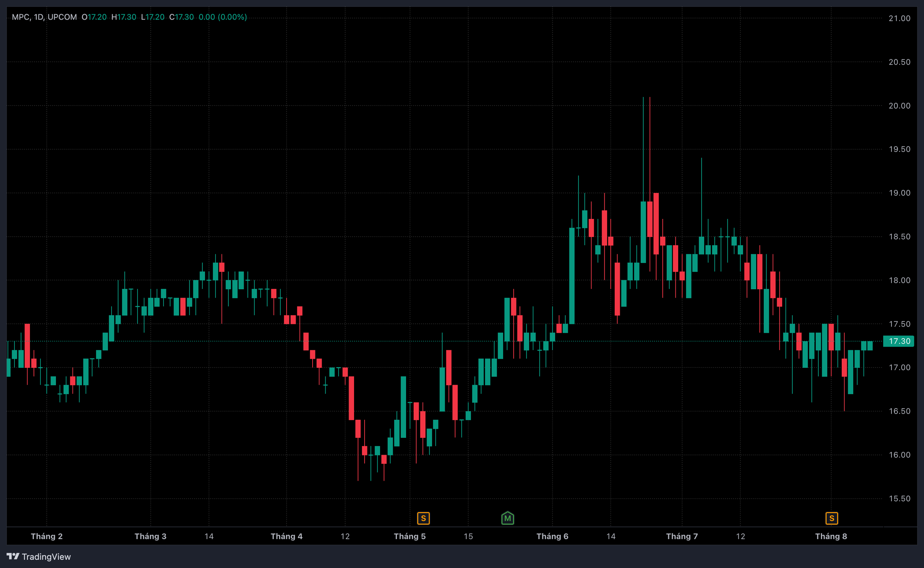Click the orange S split marker near Tháng 8
The height and width of the screenshot is (568, 924).
tap(832, 519)
